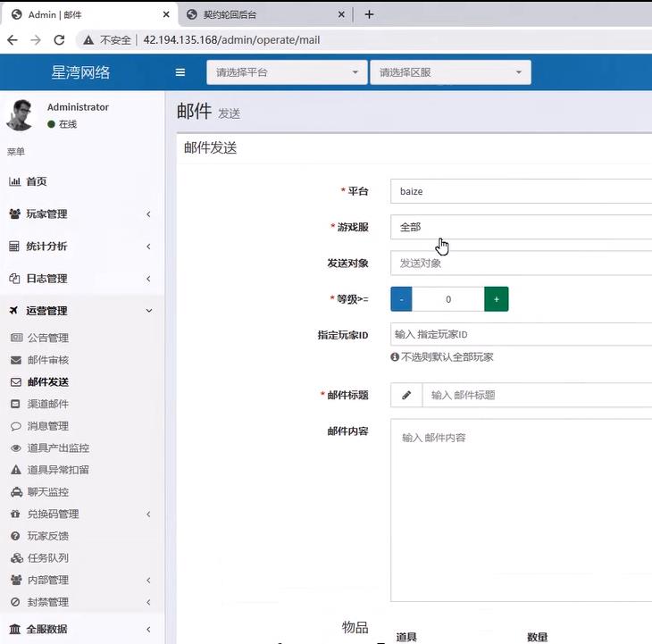The image size is (652, 644).
Task: Click the 兑换码管理 gift icon
Action: click(x=15, y=514)
